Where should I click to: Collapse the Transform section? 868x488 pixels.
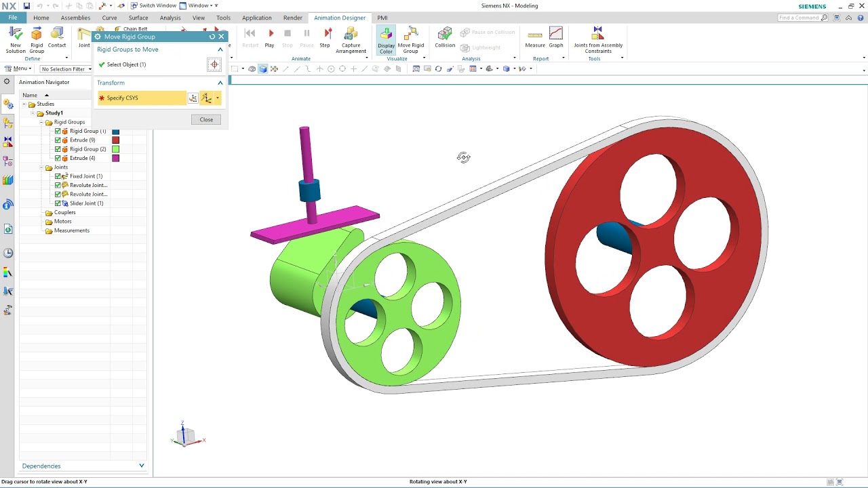click(x=220, y=83)
